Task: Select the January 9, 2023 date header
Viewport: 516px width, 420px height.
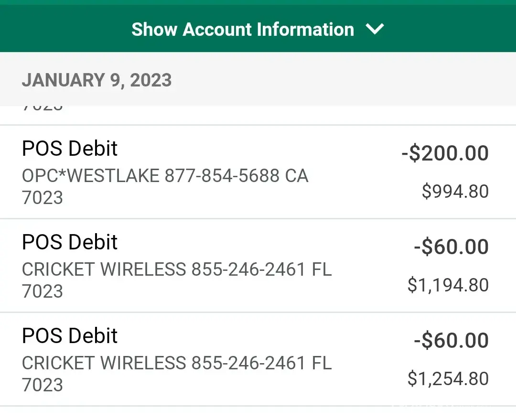Action: (x=97, y=80)
